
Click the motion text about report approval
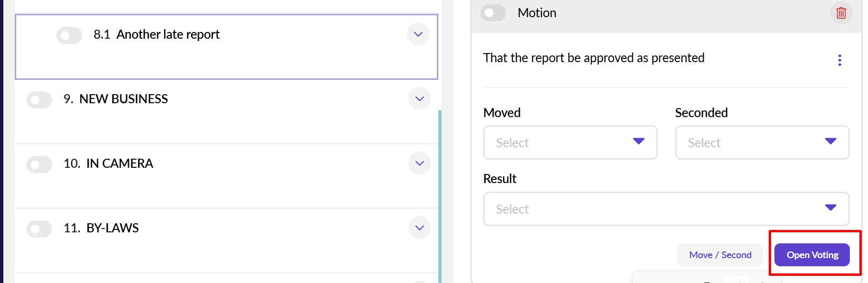(x=593, y=58)
